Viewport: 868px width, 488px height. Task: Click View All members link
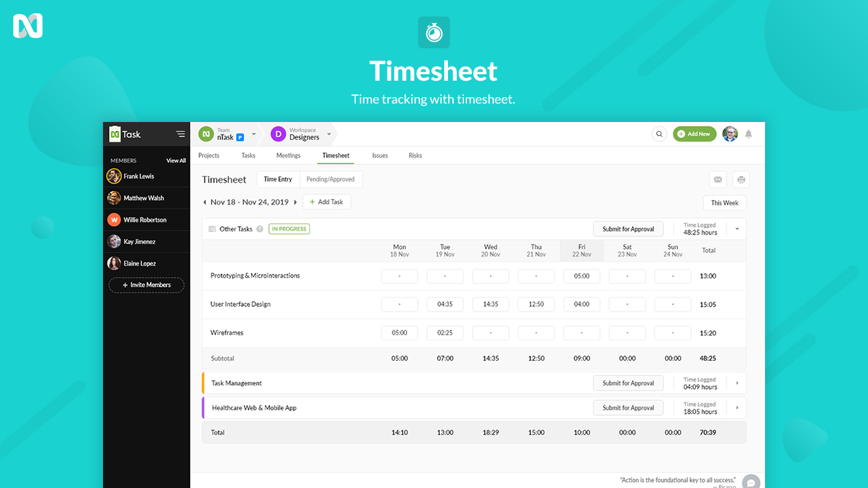[176, 161]
